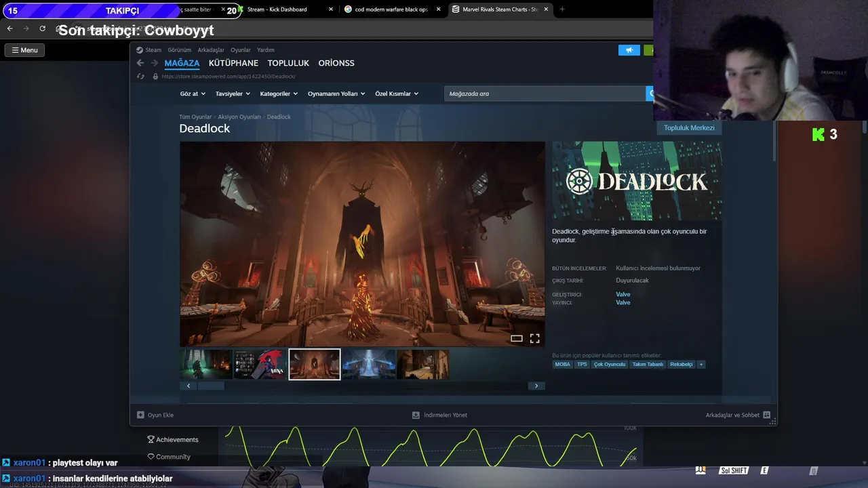
Task: Click thumbnail strip right scroll arrow
Action: tap(536, 386)
